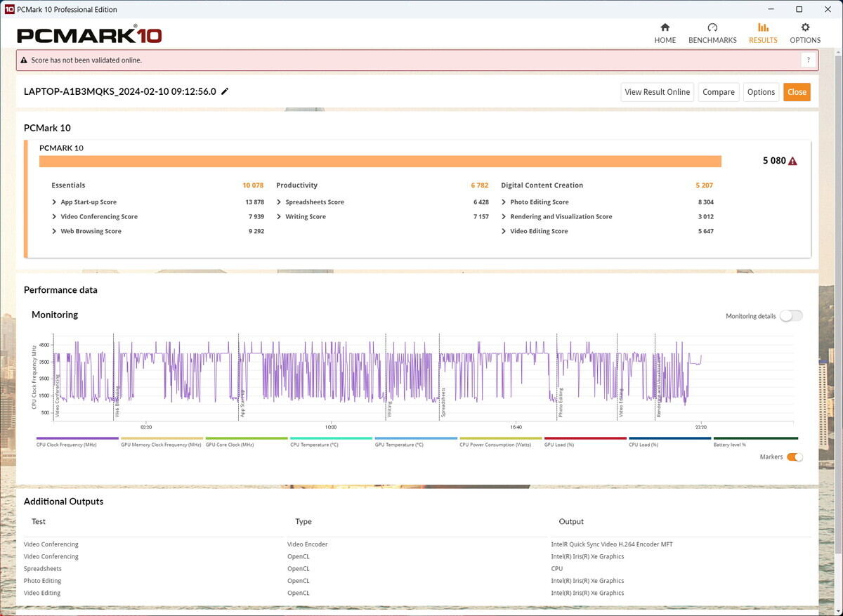Select the purple CPU Clock Frequency legend swatch
Viewport: 843px width, 616px height.
coord(77,438)
